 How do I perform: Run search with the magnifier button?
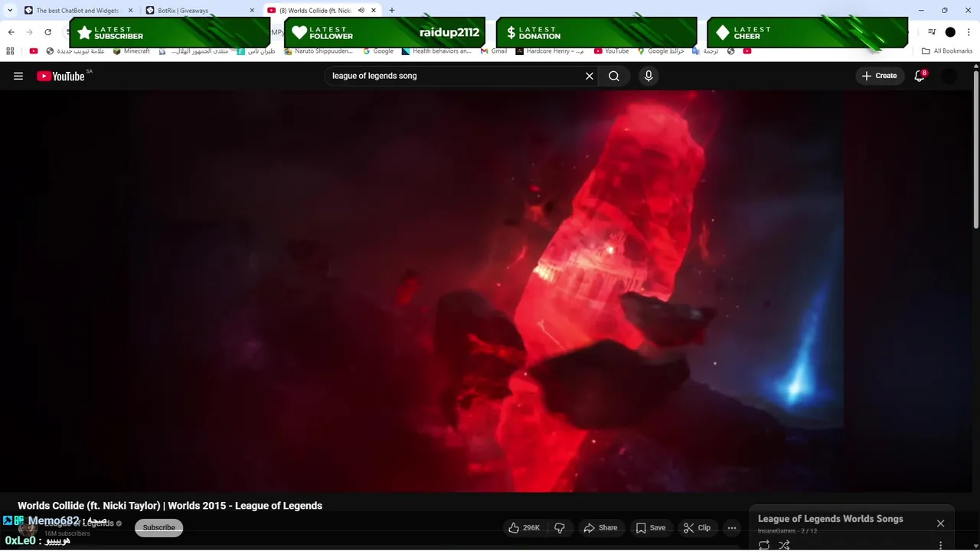point(614,76)
